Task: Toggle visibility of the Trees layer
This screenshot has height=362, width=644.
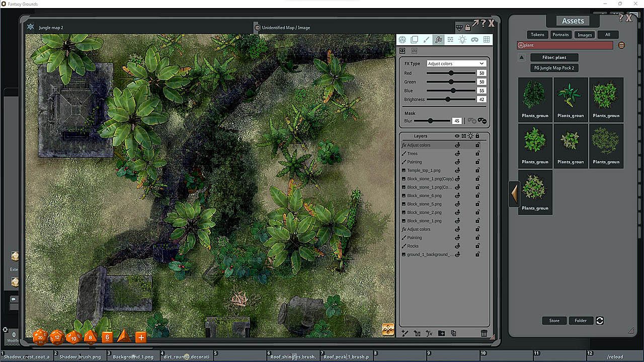Action: [x=457, y=154]
